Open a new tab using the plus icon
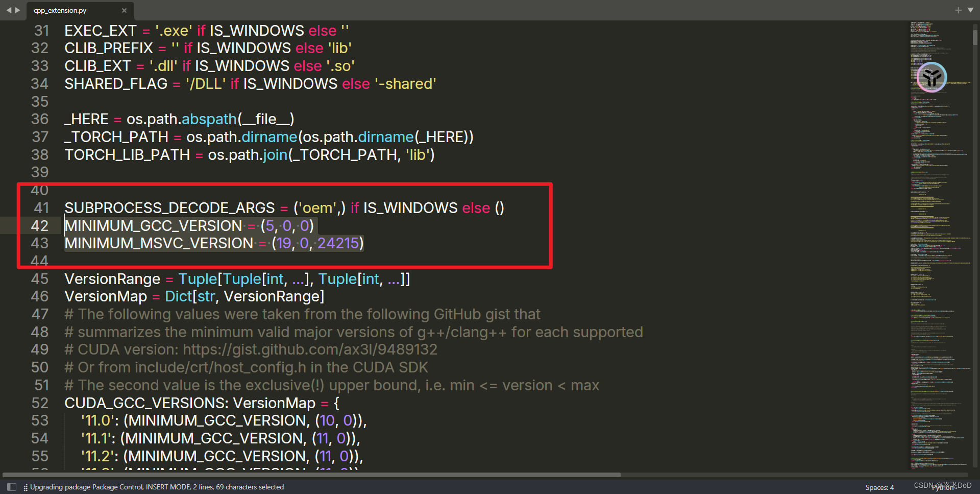 959,10
